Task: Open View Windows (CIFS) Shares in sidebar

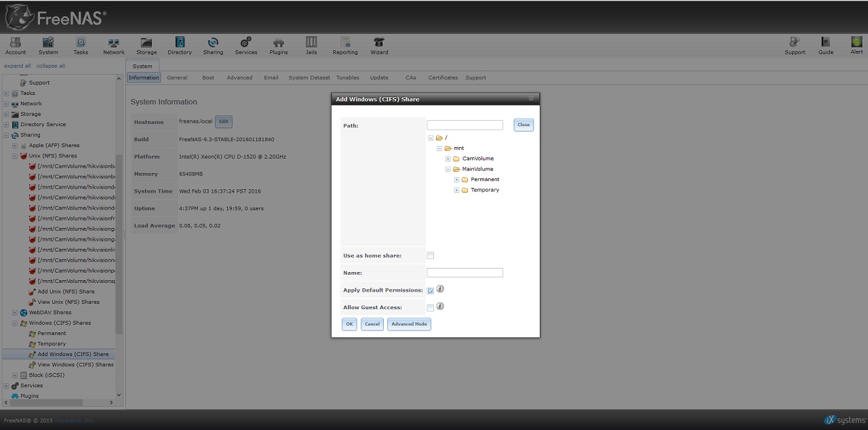Action: pyautogui.click(x=76, y=365)
